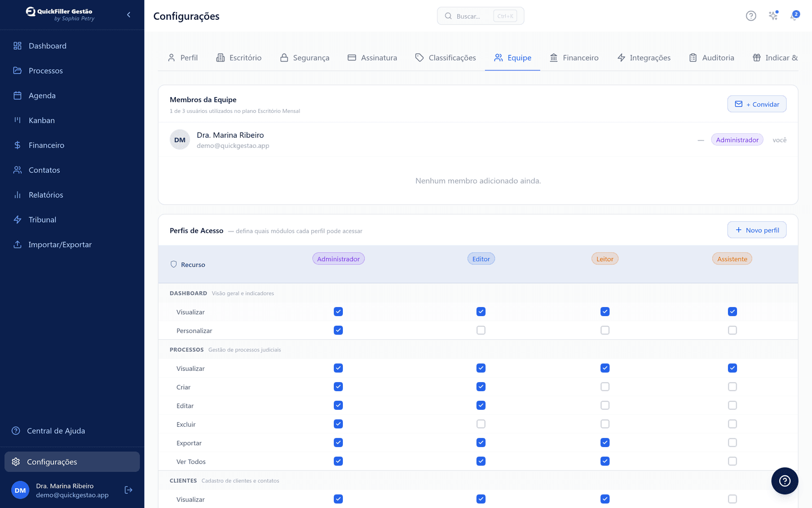
Task: Enable Processos Excluir for Editor
Action: coord(481,424)
